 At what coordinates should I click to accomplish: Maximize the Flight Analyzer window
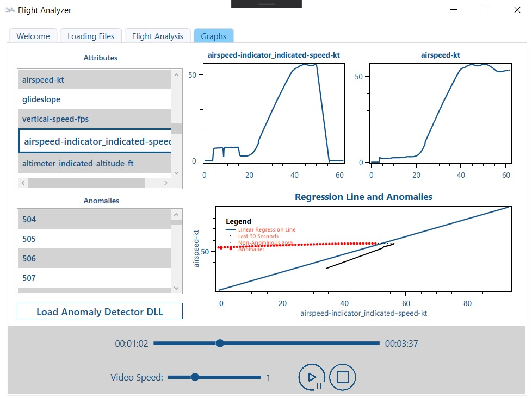pos(485,10)
